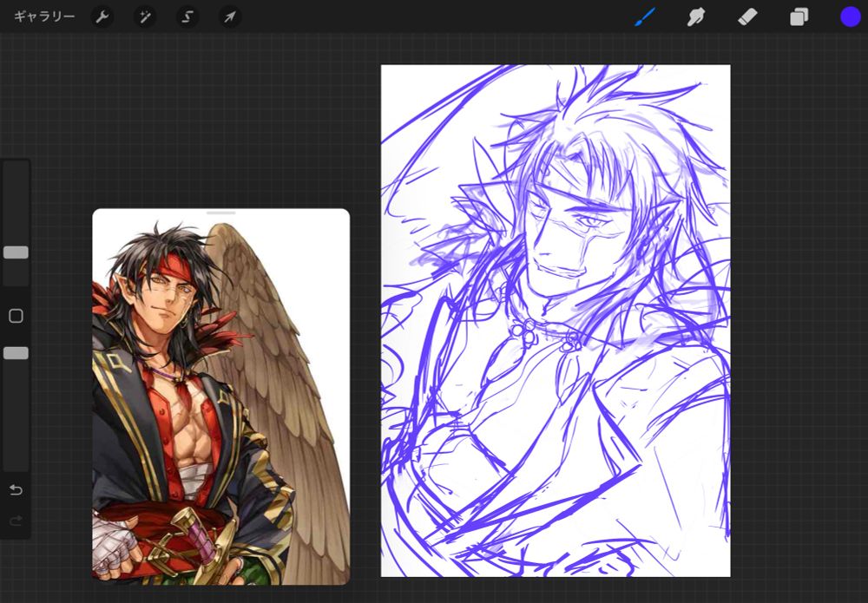
Task: Select the Eraser tool
Action: 747,17
